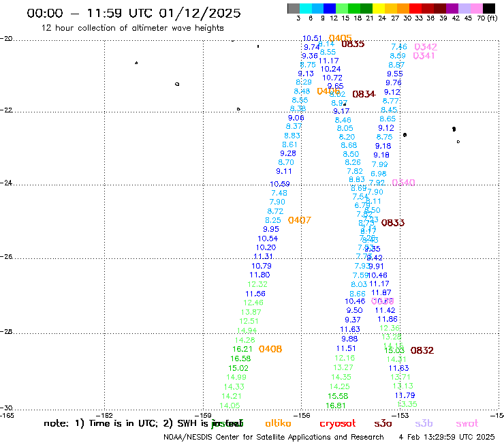Screen dimensions: 504x443
Task: Click the pink time label 0340
Action: [403, 183]
